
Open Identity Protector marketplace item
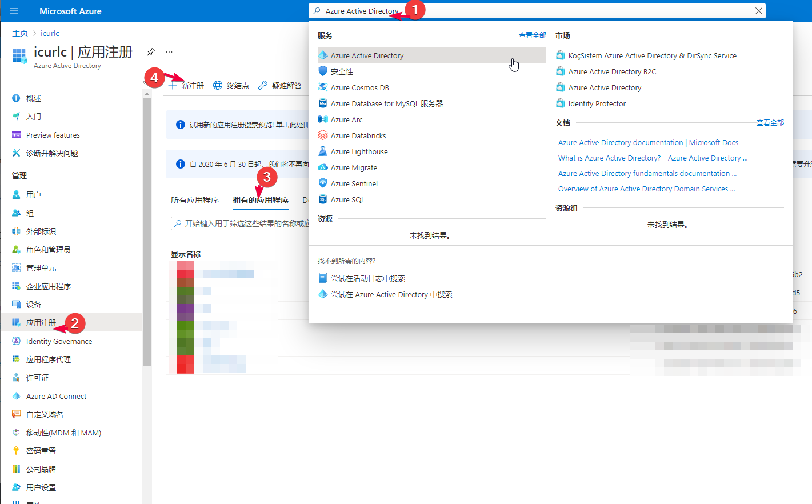tap(597, 103)
